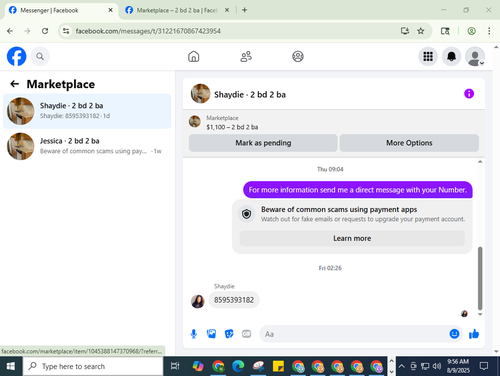
Task: Go back with the Marketplace back arrow
Action: [14, 84]
